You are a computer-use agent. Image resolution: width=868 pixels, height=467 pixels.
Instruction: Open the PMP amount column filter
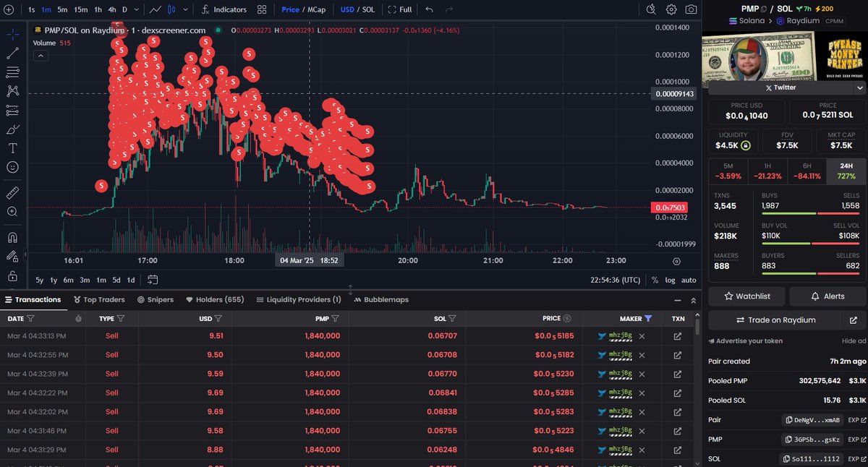336,318
